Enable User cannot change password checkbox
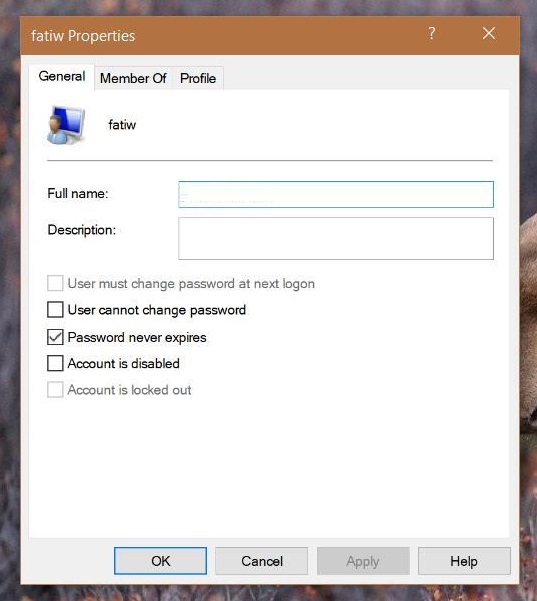Image resolution: width=537 pixels, height=601 pixels. pyautogui.click(x=55, y=310)
